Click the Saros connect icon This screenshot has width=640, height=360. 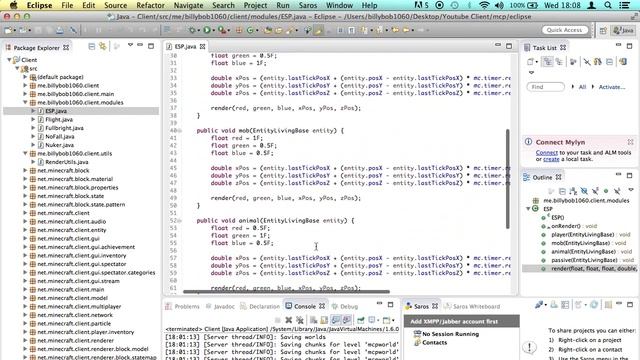point(540,304)
